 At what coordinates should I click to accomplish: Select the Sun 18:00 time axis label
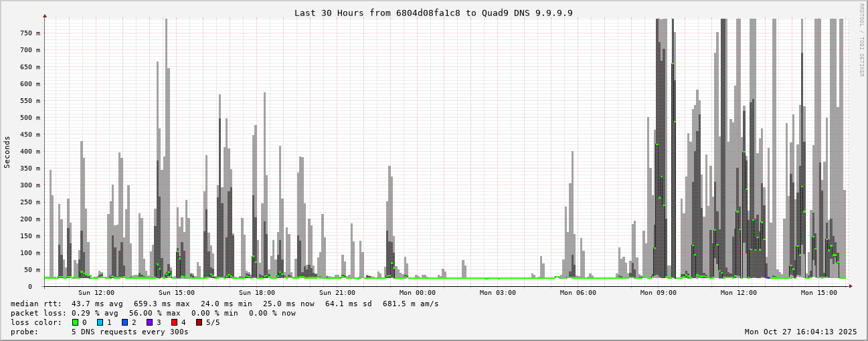click(256, 293)
